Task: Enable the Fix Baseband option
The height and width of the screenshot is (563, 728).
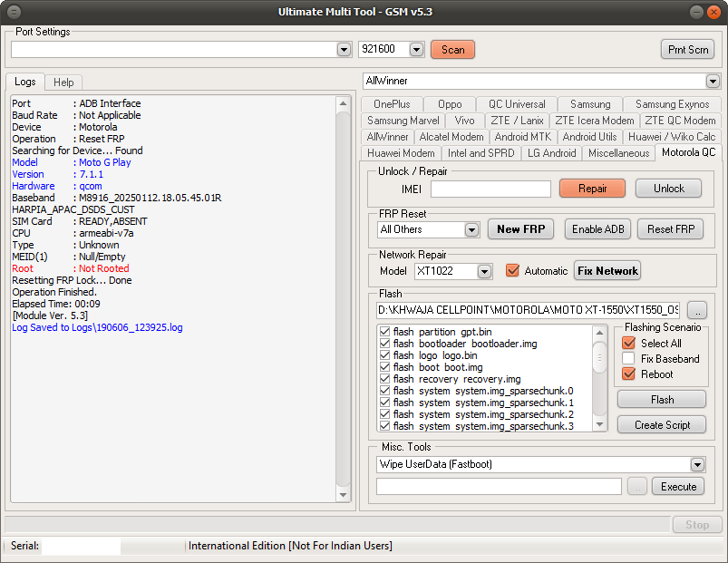Action: 628,358
